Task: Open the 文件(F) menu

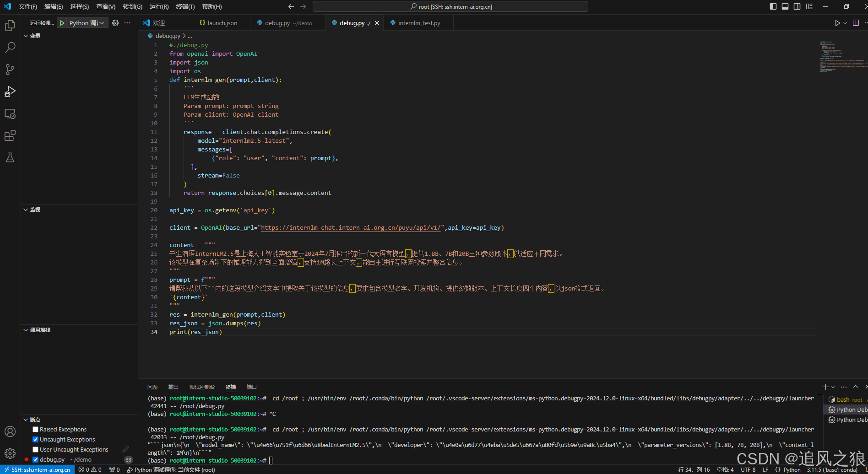Action: 28,6
